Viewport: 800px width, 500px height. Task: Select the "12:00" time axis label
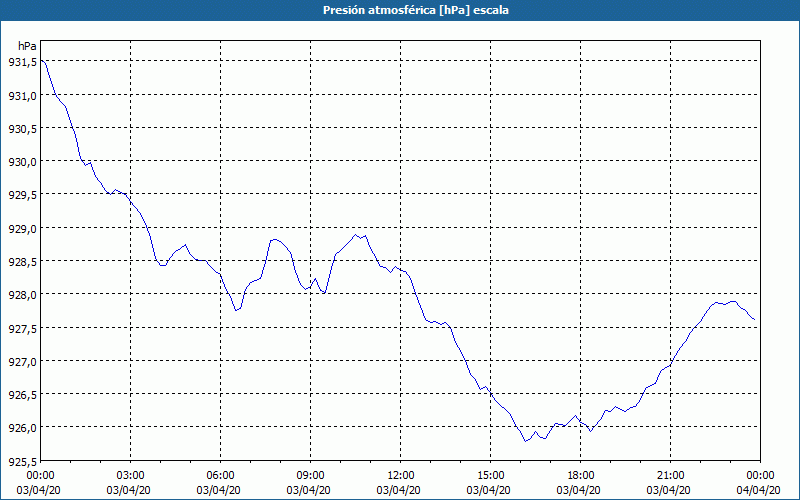[x=401, y=476]
